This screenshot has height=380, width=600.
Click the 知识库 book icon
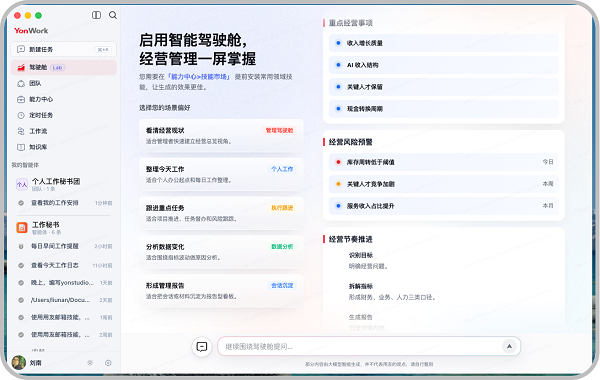(21, 147)
